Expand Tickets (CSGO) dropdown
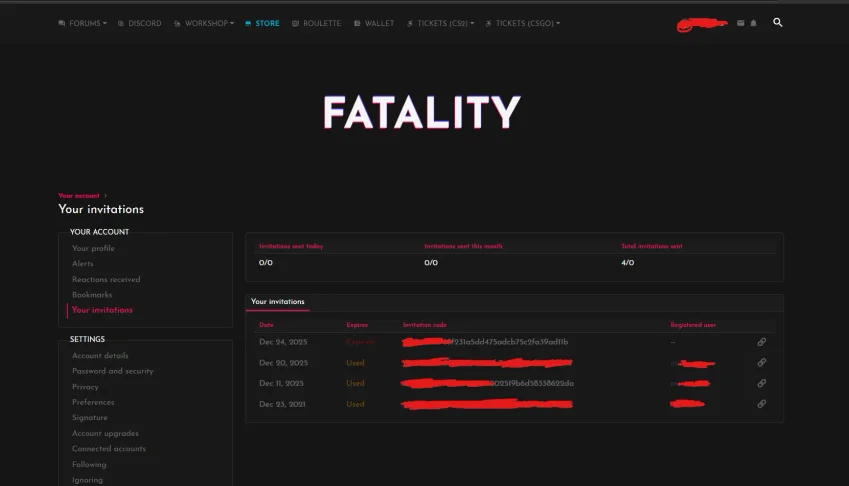This screenshot has width=849, height=486. [x=523, y=23]
